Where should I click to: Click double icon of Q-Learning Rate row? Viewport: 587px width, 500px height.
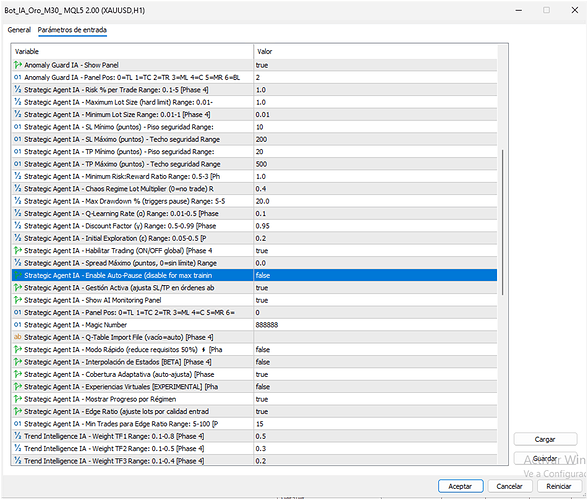[18, 213]
